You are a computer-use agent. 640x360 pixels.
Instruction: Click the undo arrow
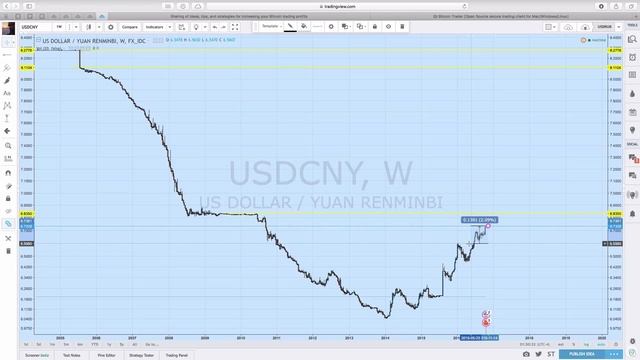point(215,27)
